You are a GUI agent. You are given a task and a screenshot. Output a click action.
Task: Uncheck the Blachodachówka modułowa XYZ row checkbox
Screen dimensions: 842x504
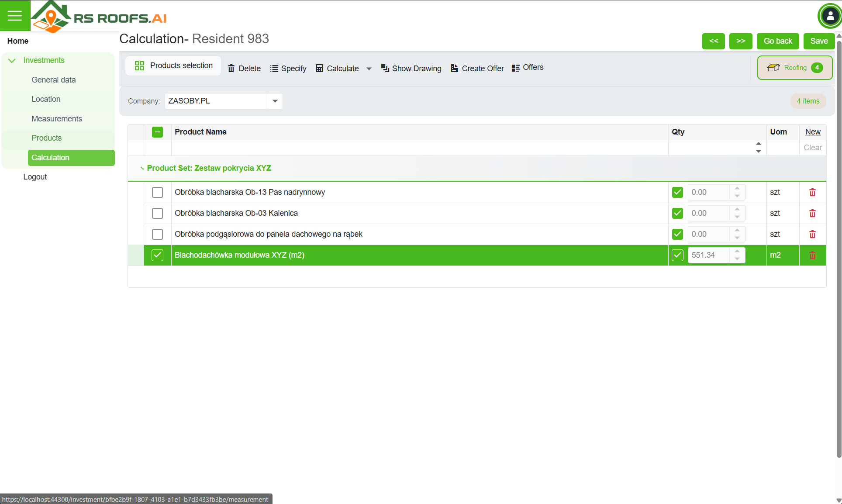coord(157,255)
